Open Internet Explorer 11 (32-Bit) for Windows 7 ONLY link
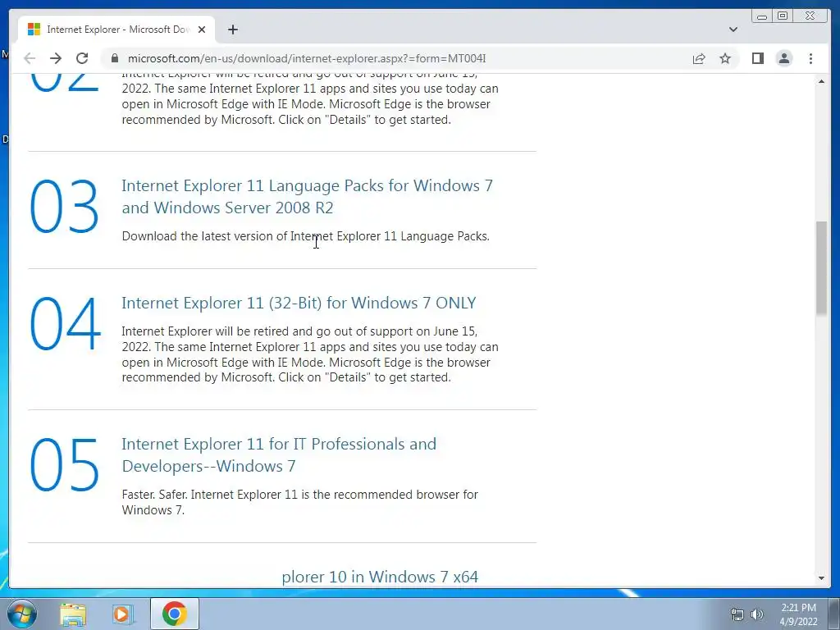The image size is (840, 630). click(x=299, y=303)
